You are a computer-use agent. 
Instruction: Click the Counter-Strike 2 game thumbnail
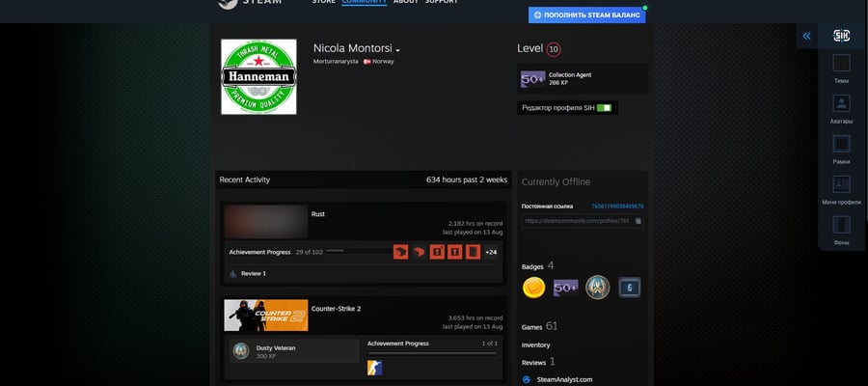266,316
